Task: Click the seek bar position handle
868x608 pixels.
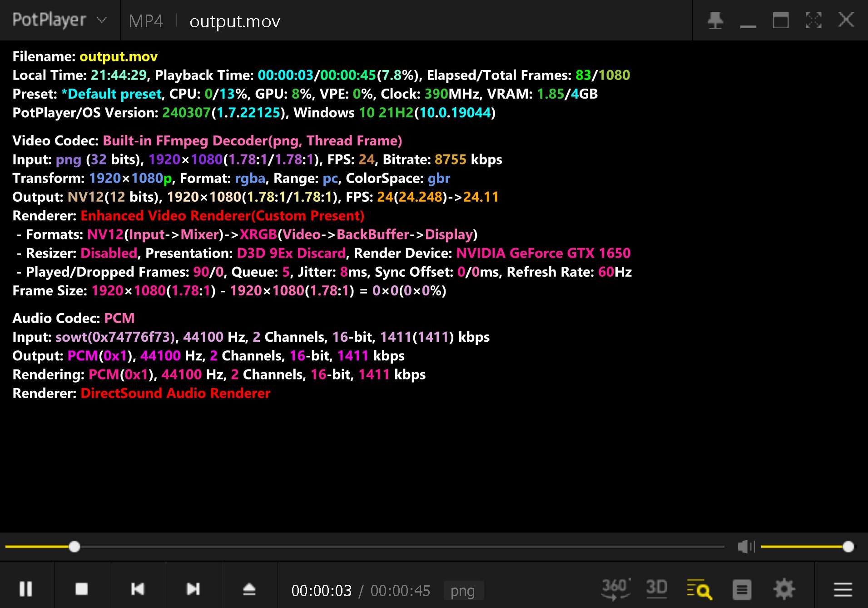Action: (74, 547)
